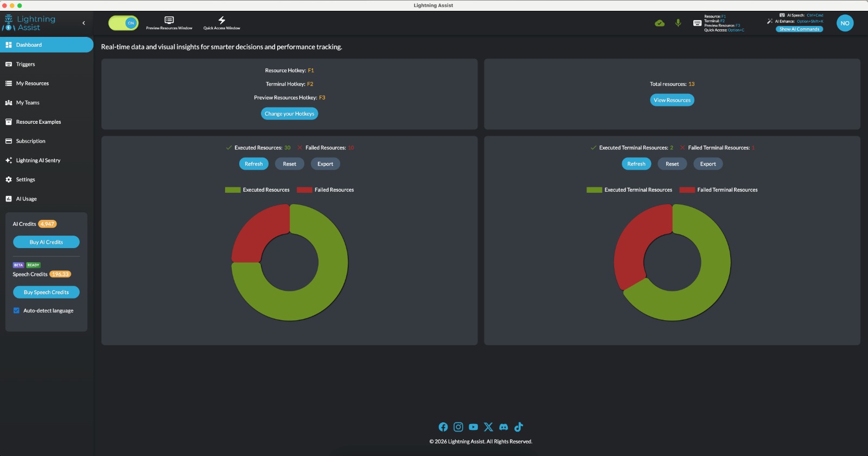Viewport: 868px width, 456px height.
Task: Click the NO user avatar
Action: tap(845, 23)
